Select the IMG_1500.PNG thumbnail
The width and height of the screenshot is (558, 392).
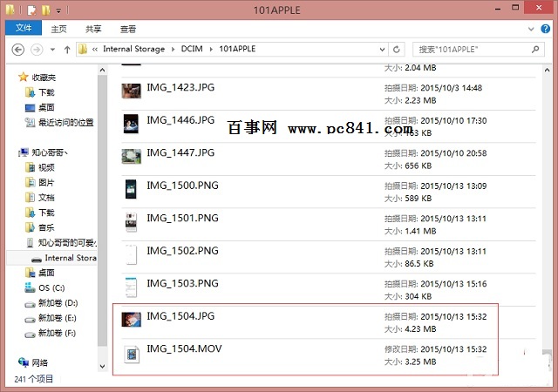[131, 189]
